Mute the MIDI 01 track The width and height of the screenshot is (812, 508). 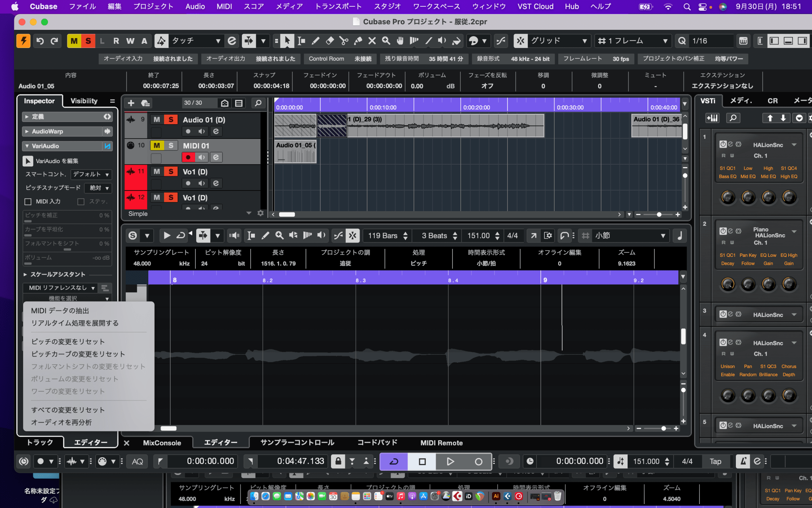point(157,145)
